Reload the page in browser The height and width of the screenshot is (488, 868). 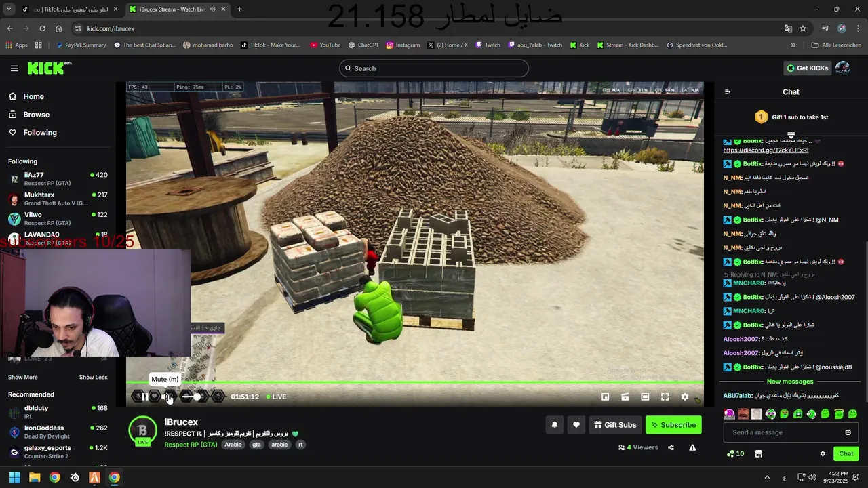(x=42, y=28)
